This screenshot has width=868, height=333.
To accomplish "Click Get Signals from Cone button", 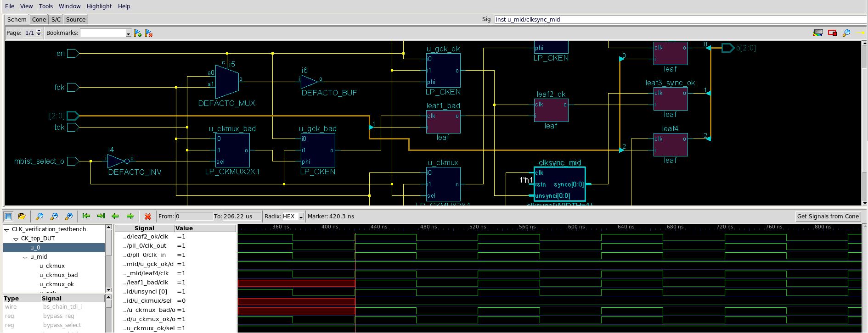I will (828, 216).
